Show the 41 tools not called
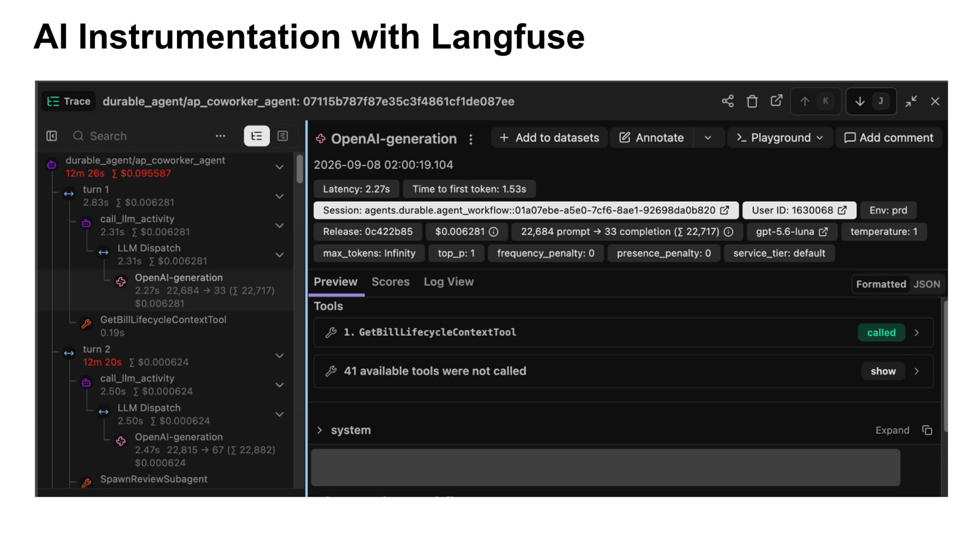 click(883, 371)
